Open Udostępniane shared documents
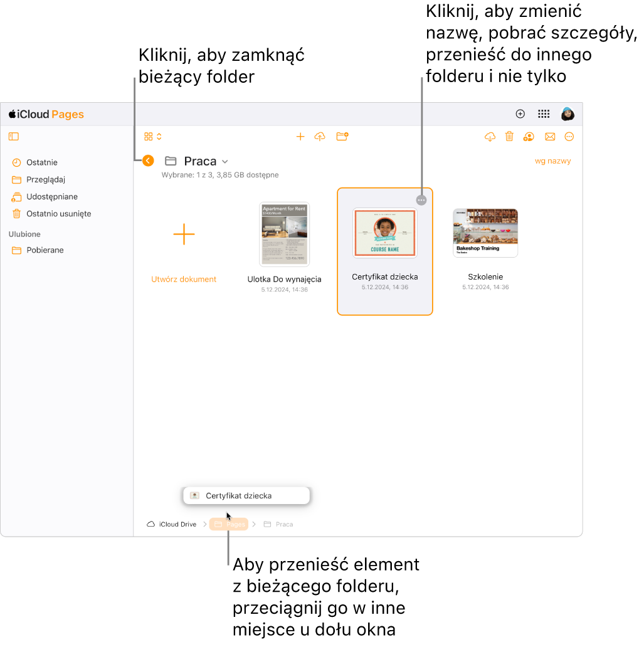Viewport: 644px width, 647px height. pos(51,197)
